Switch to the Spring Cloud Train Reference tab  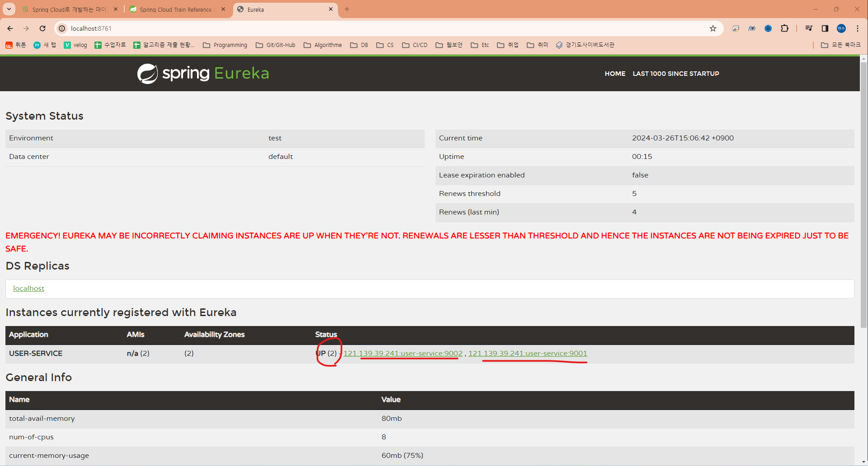[x=176, y=9]
